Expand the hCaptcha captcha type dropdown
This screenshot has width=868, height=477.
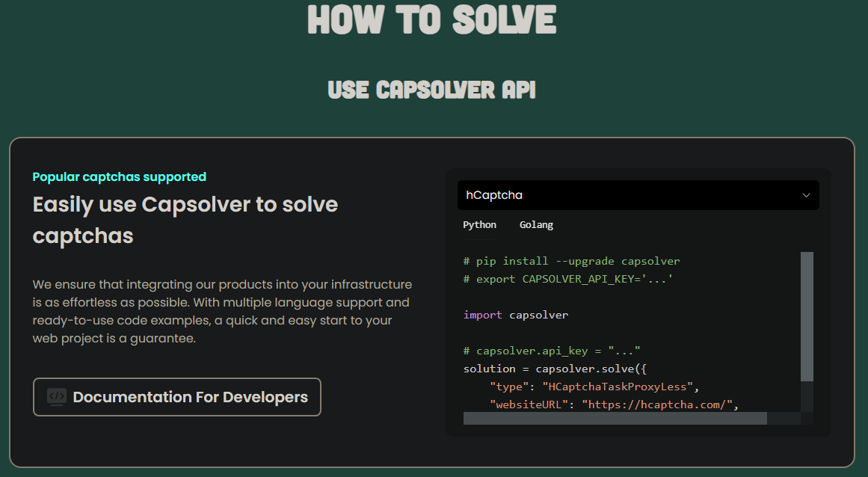[x=638, y=195]
